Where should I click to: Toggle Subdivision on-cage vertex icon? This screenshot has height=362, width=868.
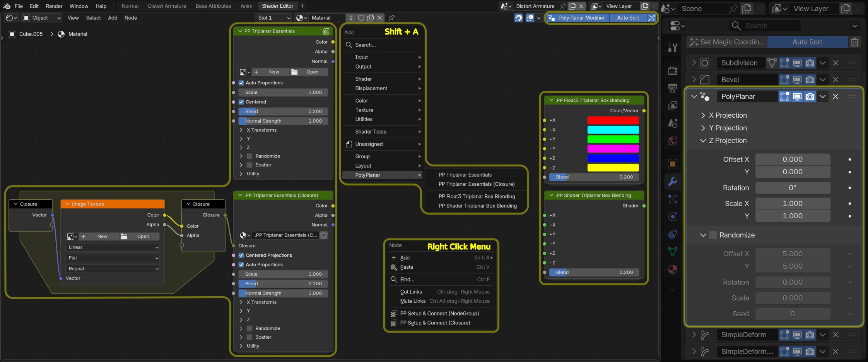tap(772, 63)
